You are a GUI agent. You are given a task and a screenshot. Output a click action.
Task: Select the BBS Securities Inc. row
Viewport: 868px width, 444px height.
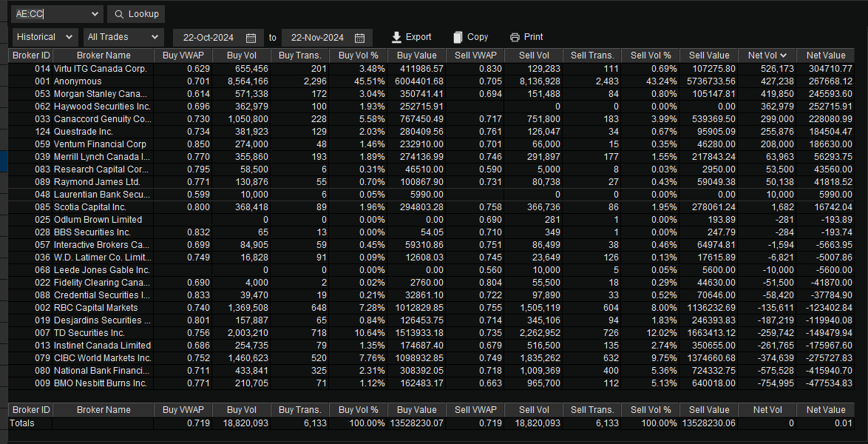(432, 232)
